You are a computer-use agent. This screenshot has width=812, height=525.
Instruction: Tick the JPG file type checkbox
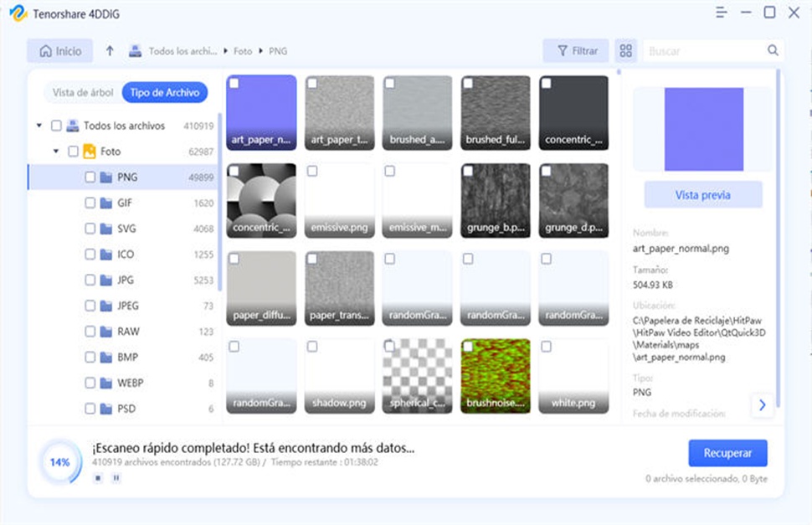[x=90, y=281]
